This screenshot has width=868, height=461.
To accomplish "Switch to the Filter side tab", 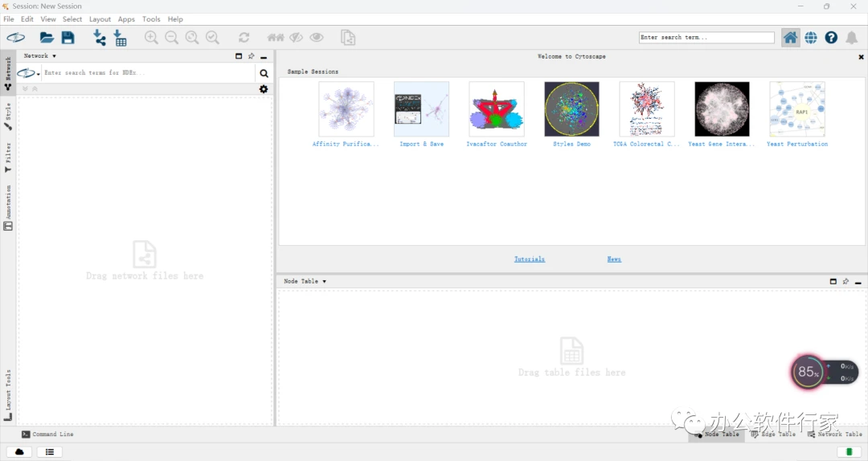I will (x=8, y=157).
